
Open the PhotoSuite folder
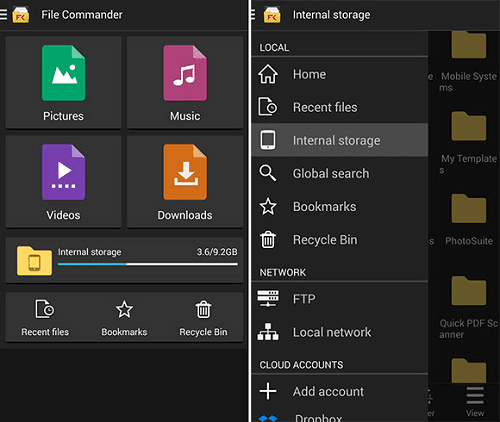click(469, 220)
